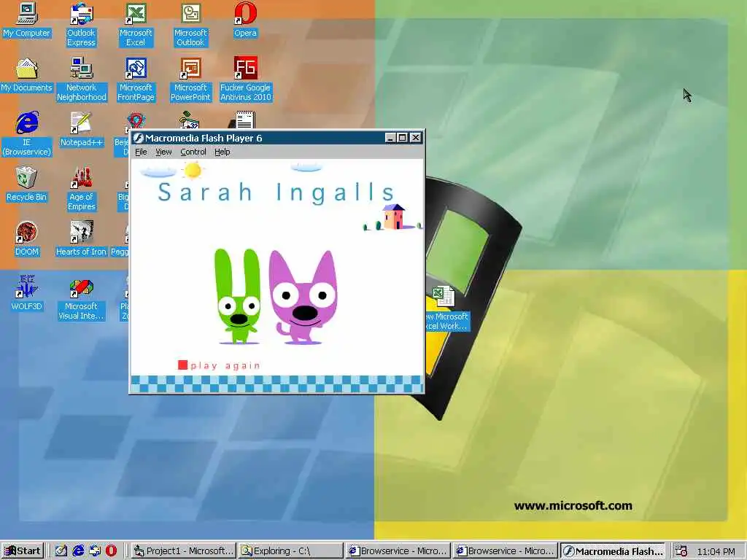Select the Opera desktop shortcut

(x=245, y=20)
